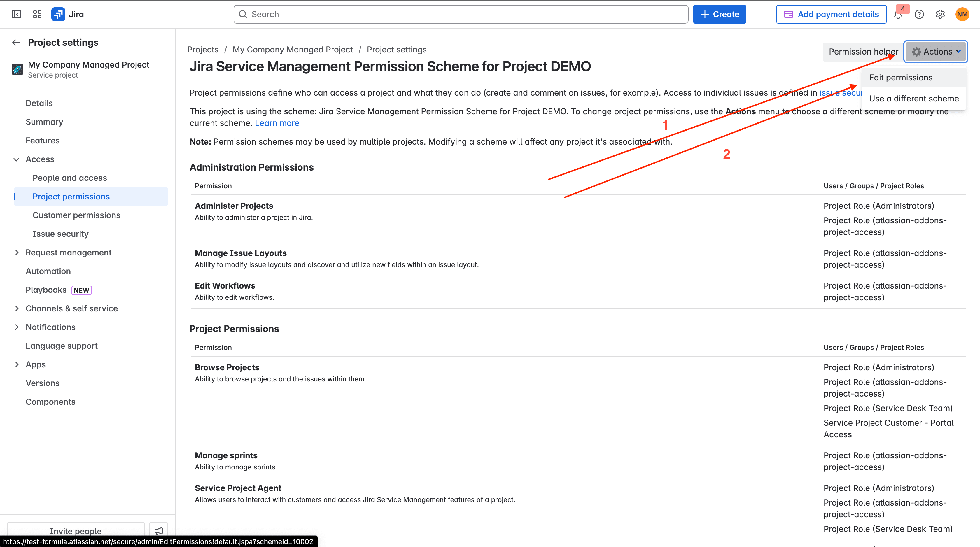This screenshot has height=547, width=980.
Task: Click the Browse Projects permission name
Action: [227, 367]
